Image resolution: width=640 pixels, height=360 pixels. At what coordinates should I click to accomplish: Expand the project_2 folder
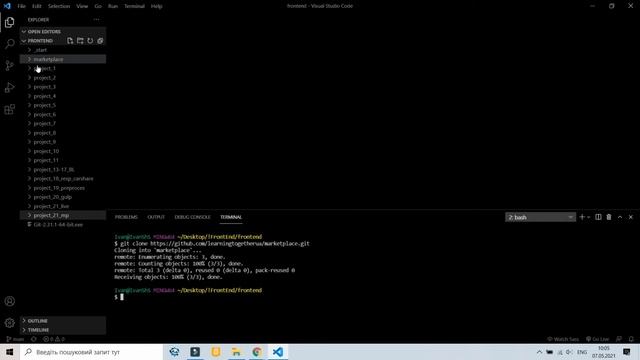63,78
